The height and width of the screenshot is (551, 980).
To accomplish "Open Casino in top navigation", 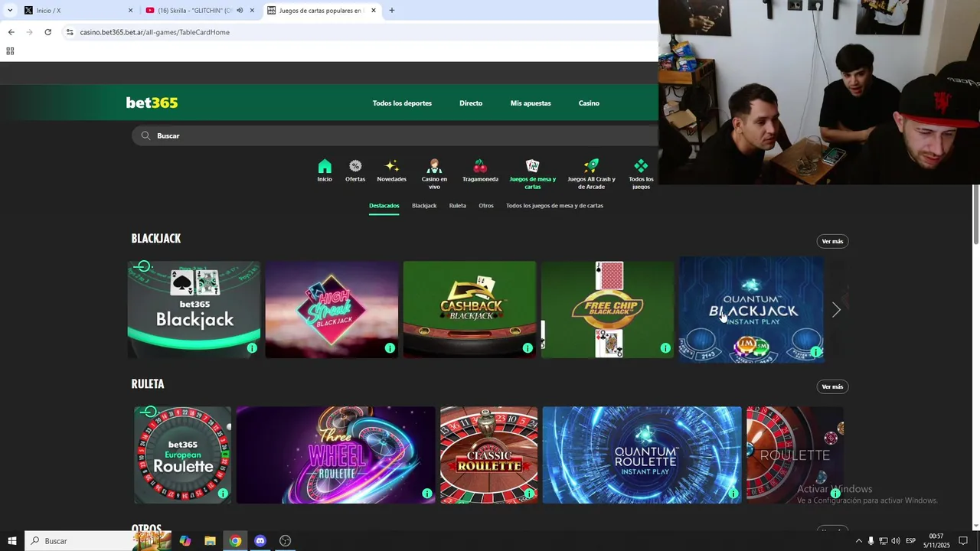I will [589, 103].
